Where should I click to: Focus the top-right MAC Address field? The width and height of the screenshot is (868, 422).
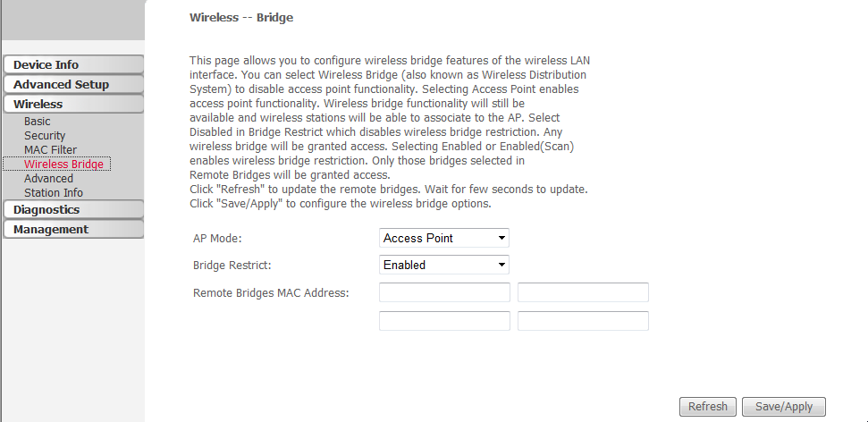(x=583, y=292)
